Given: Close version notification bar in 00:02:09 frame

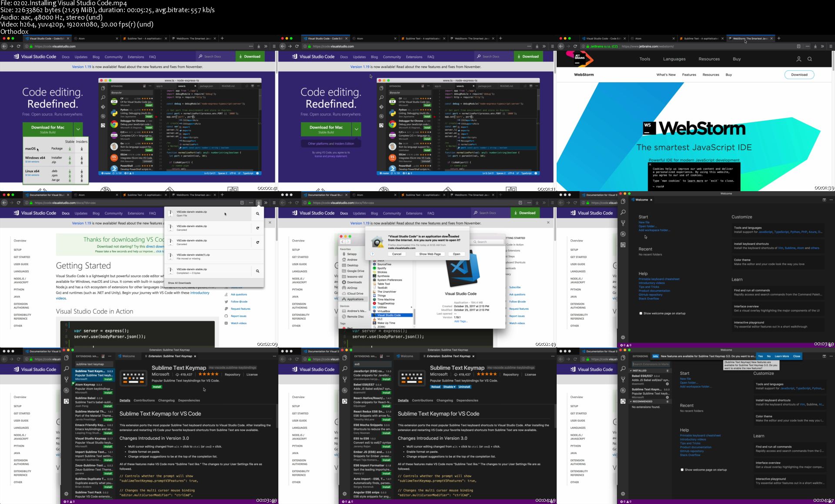Looking at the screenshot, I should click(270, 222).
